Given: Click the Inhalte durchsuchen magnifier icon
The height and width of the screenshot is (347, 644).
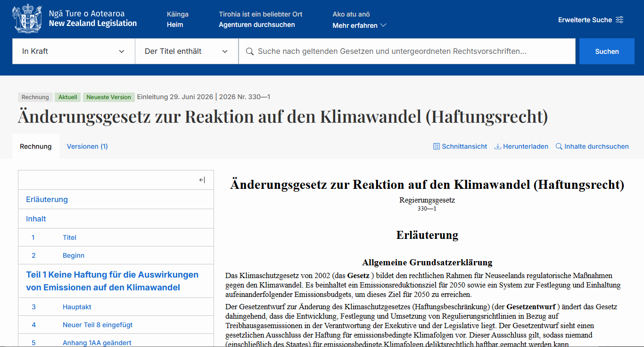Looking at the screenshot, I should 559,146.
